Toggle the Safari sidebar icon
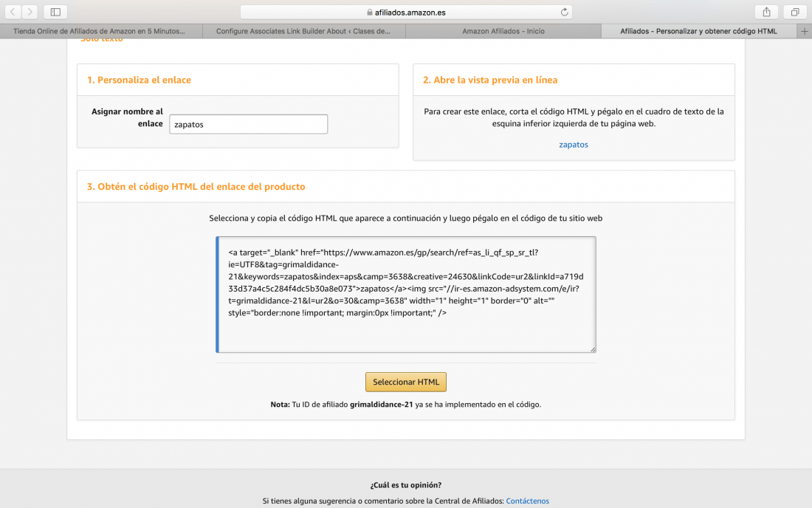Screen dimensions: 812x508 (x=55, y=12)
